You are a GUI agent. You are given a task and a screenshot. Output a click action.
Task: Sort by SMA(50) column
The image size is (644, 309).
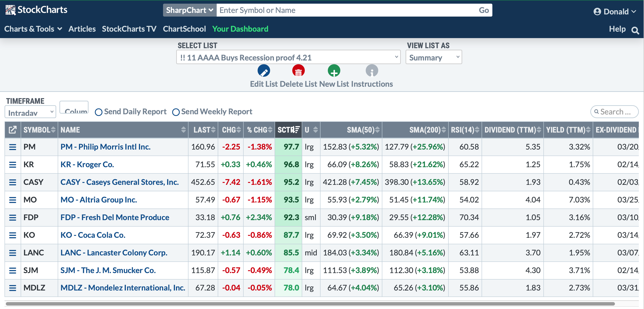tap(351, 130)
